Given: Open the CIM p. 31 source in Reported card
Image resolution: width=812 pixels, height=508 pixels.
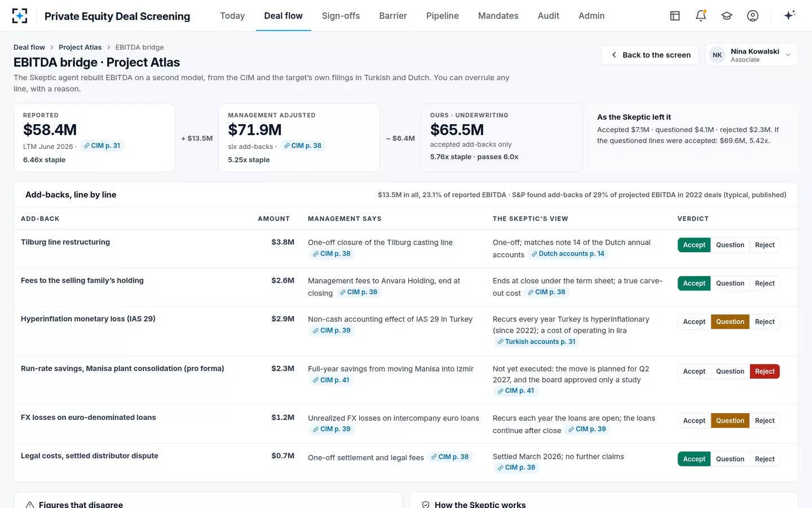Looking at the screenshot, I should coord(102,146).
